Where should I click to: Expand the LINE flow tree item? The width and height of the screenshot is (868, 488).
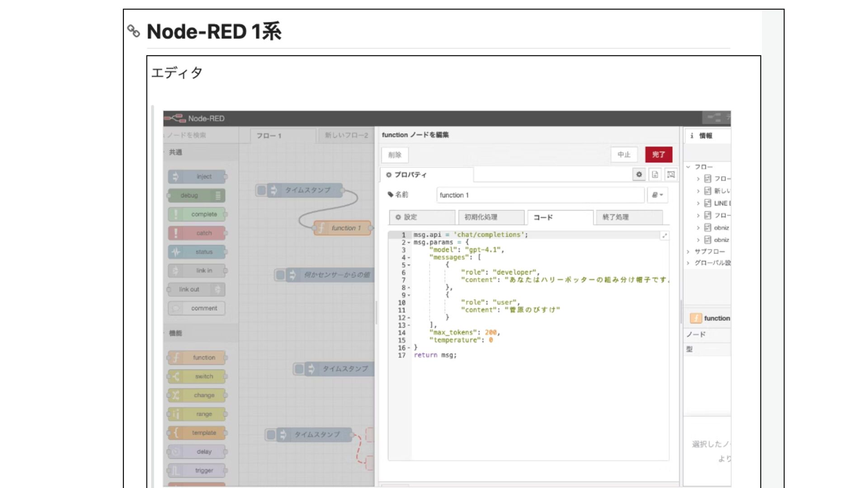click(698, 203)
